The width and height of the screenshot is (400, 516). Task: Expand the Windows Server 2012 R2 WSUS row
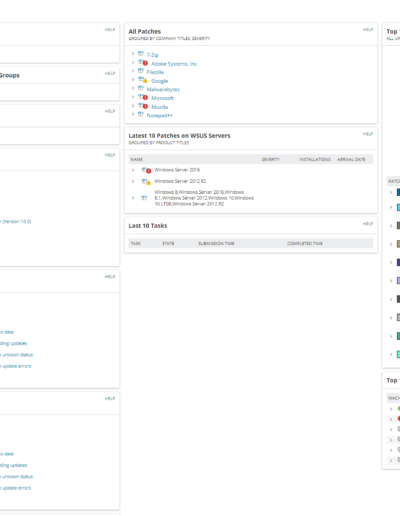coord(133,181)
